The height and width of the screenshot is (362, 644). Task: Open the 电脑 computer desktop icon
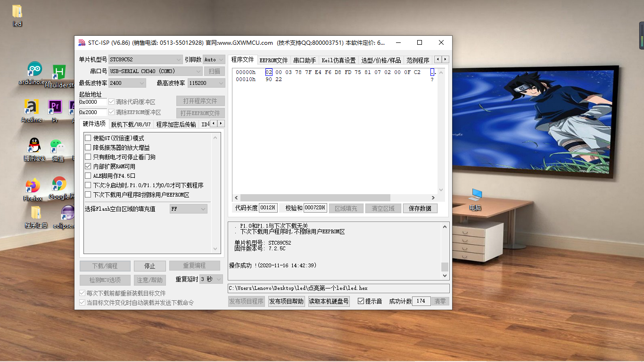click(x=475, y=199)
